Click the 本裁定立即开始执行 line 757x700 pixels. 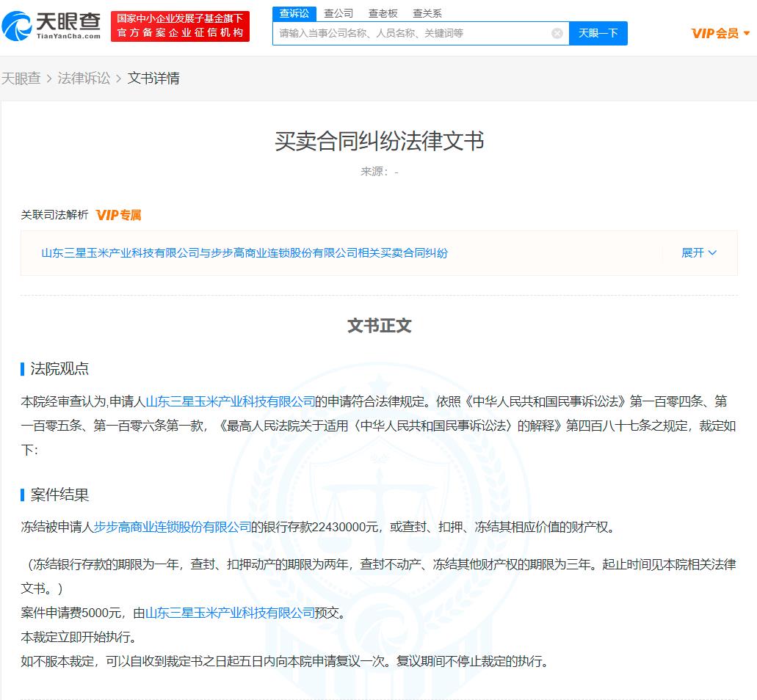79,637
